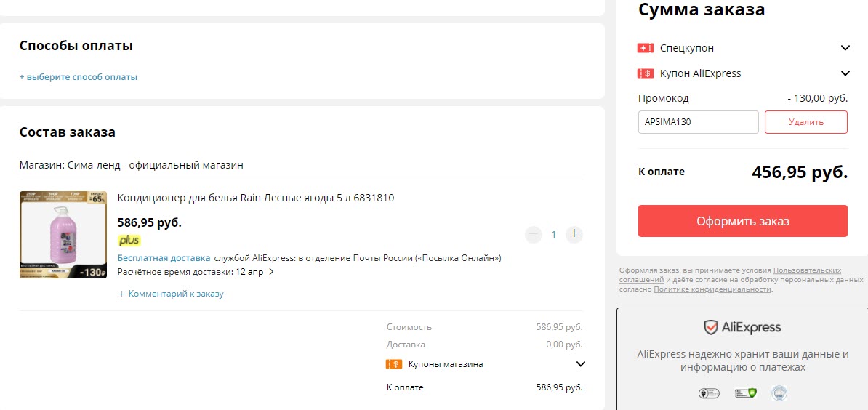Click the item price 586,95 руб.
868x410 pixels.
tap(150, 223)
